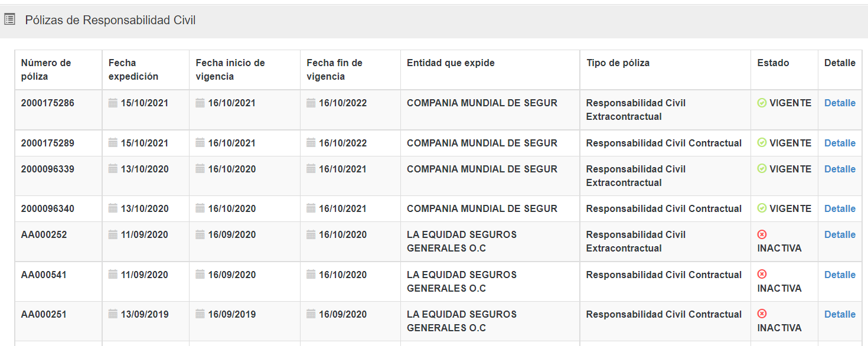Click calendar icon beside 16/10/2022 for policy 2000175289

[311, 143]
